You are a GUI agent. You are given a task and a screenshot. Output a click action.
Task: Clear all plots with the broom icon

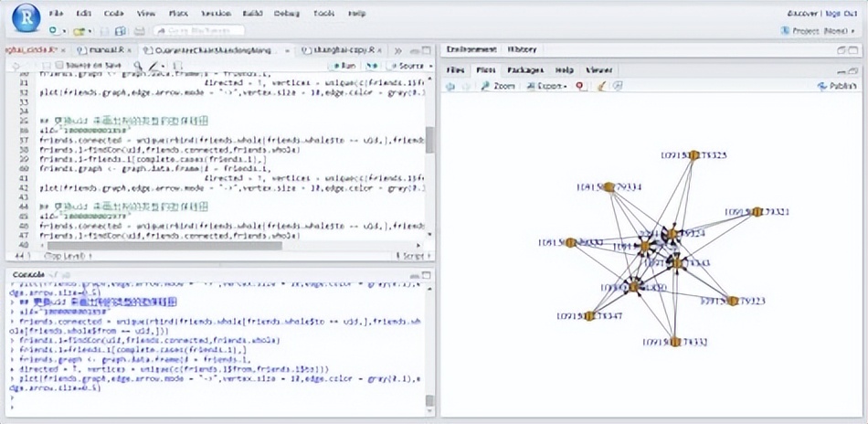click(x=602, y=86)
